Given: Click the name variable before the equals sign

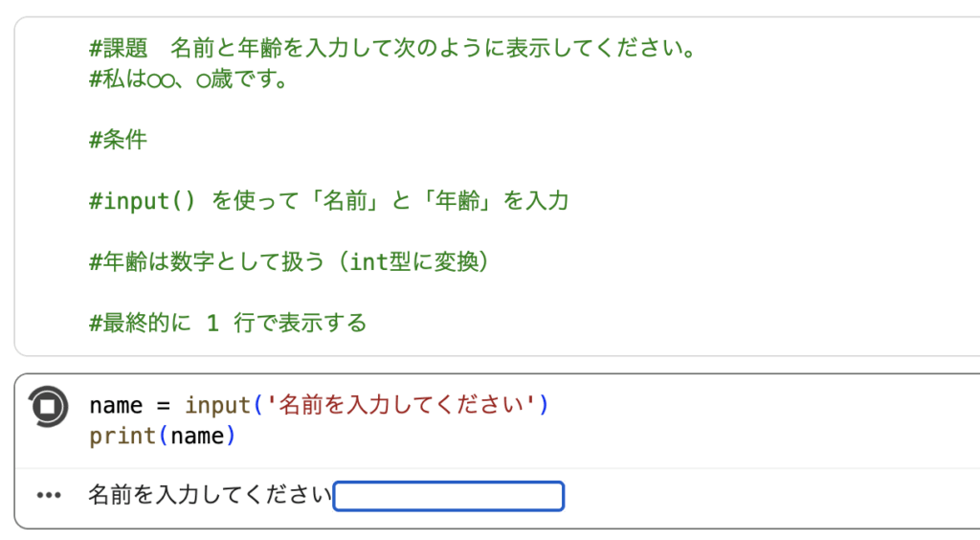Looking at the screenshot, I should click(x=116, y=405).
